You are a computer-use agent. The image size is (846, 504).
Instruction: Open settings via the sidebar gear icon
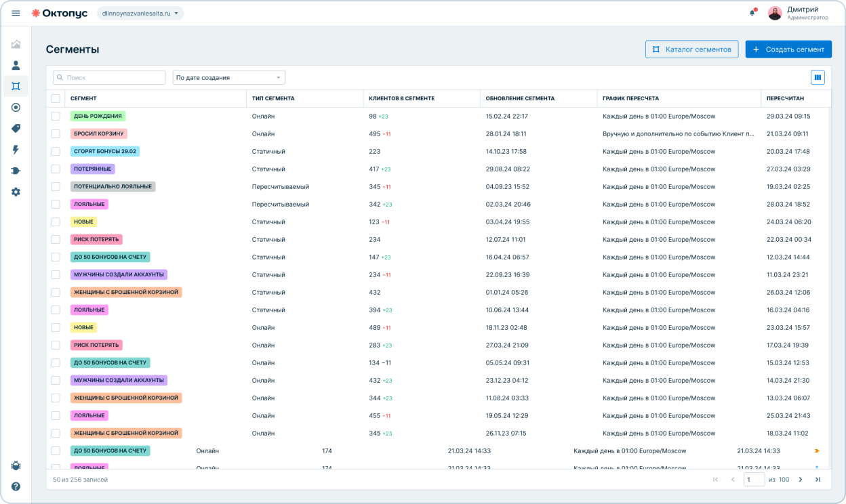16,192
